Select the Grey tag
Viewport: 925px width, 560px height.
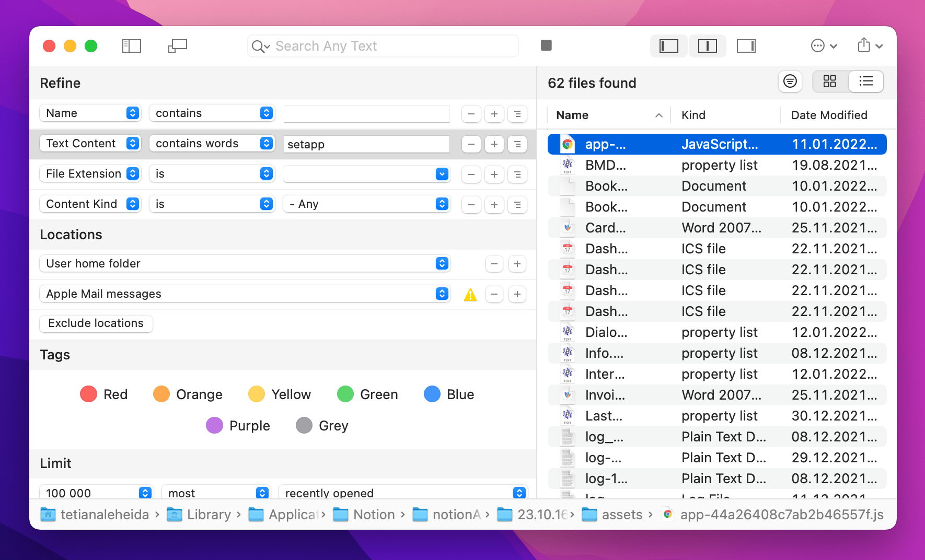tap(322, 426)
